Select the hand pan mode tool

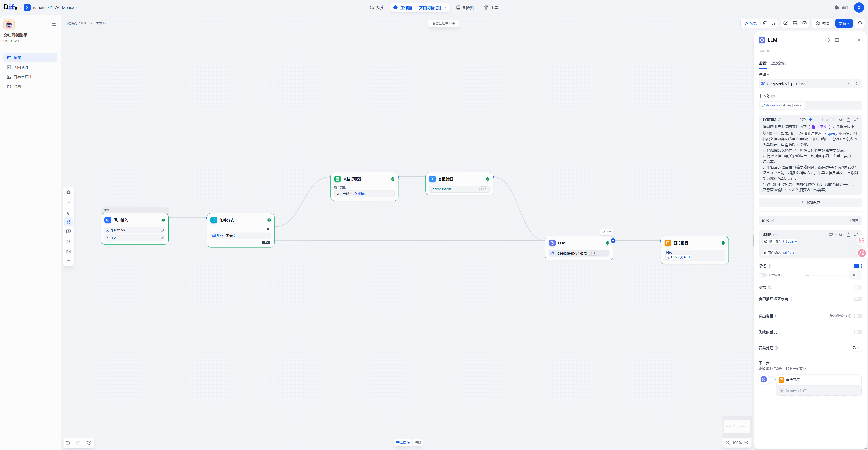[68, 222]
